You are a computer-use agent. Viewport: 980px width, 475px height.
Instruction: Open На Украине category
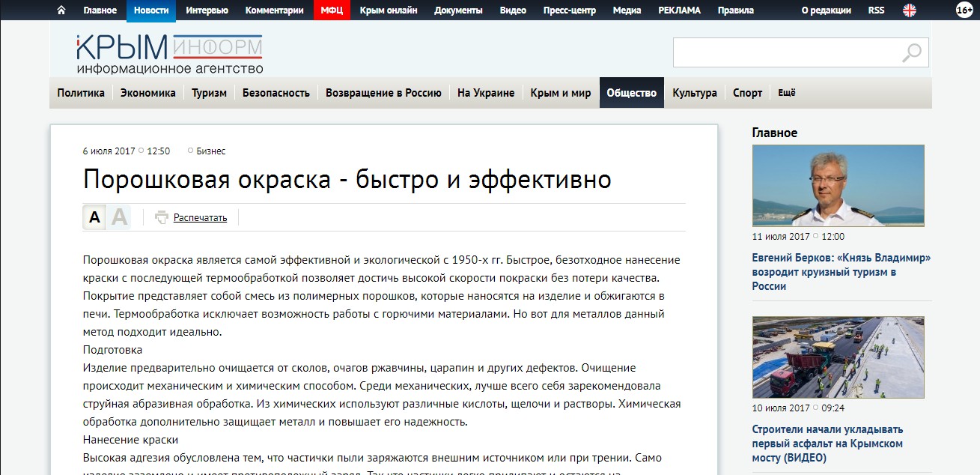point(486,93)
